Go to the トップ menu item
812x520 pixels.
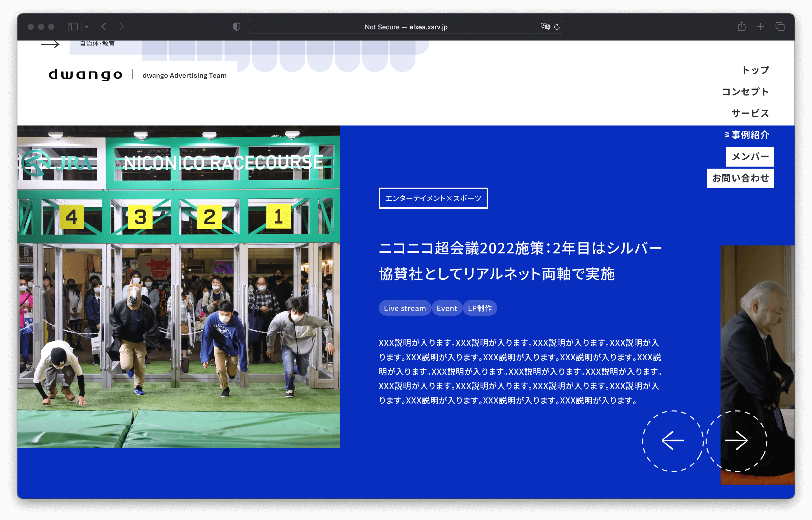pos(755,70)
